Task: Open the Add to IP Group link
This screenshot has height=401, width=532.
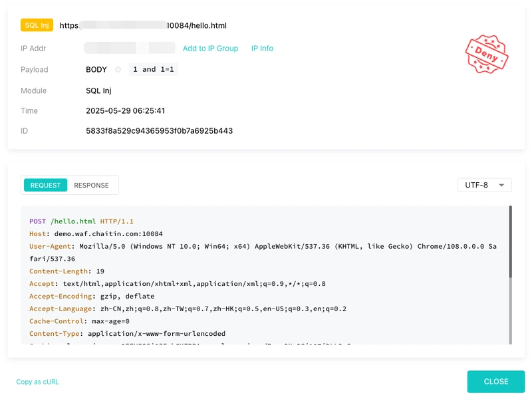Action: (x=210, y=49)
